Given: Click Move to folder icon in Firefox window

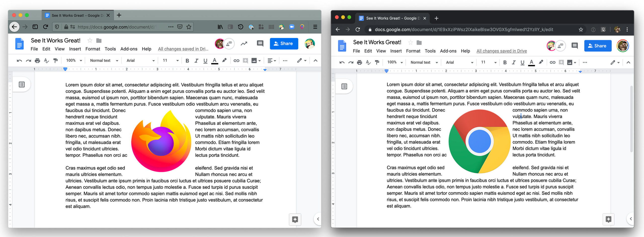Looking at the screenshot, I should pyautogui.click(x=99, y=41).
